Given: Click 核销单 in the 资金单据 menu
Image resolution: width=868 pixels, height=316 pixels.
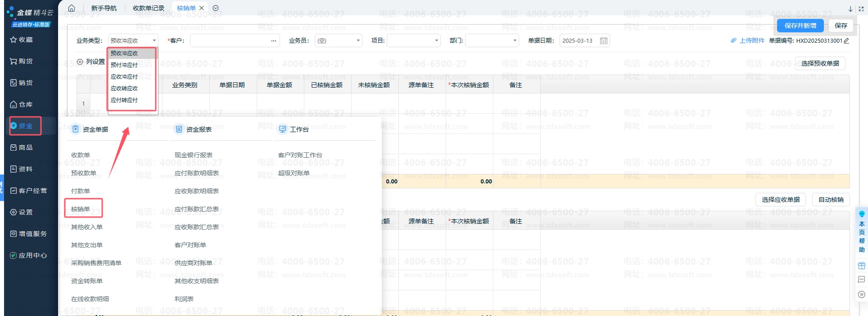Looking at the screenshot, I should click(x=81, y=209).
